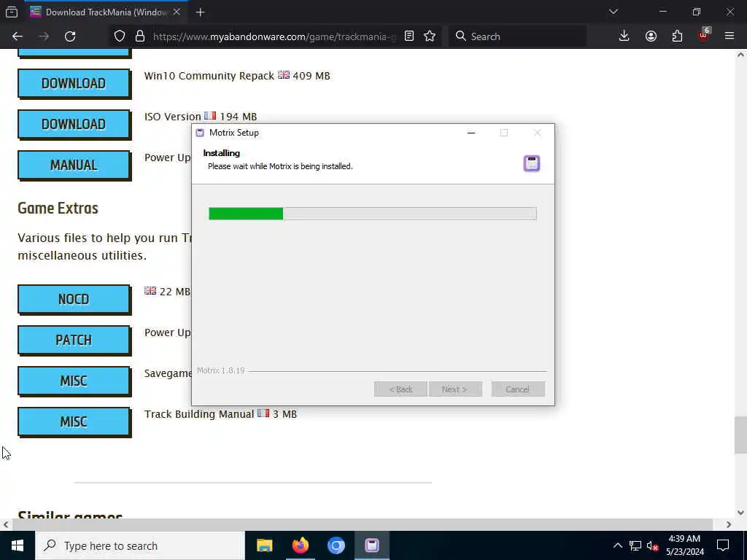This screenshot has height=560, width=747.
Task: Click the greyed-out Cancel button in Motrix Setup
Action: click(518, 389)
